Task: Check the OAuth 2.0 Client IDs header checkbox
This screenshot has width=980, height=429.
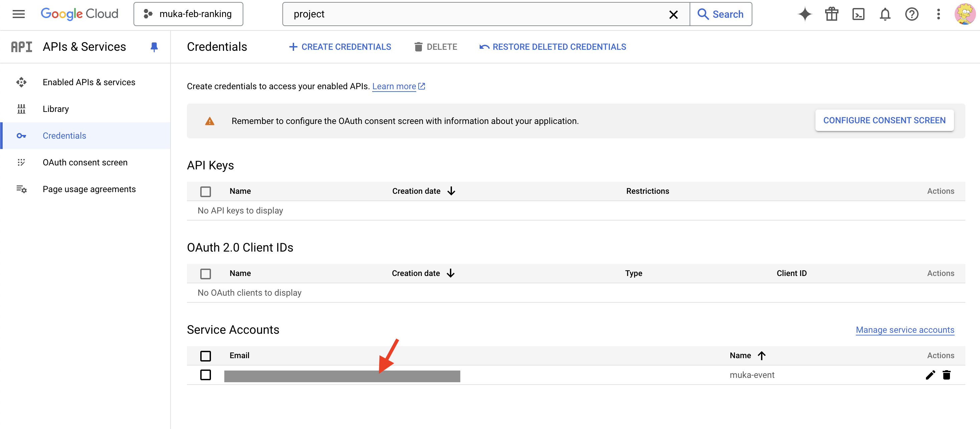Action: (205, 274)
